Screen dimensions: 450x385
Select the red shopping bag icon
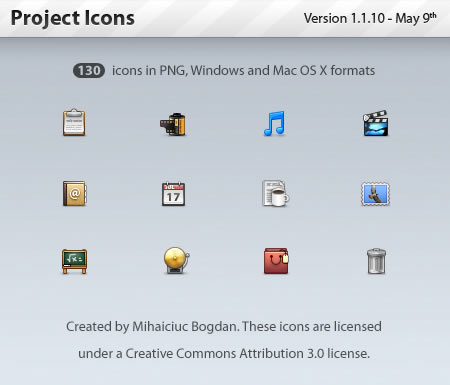[276, 261]
